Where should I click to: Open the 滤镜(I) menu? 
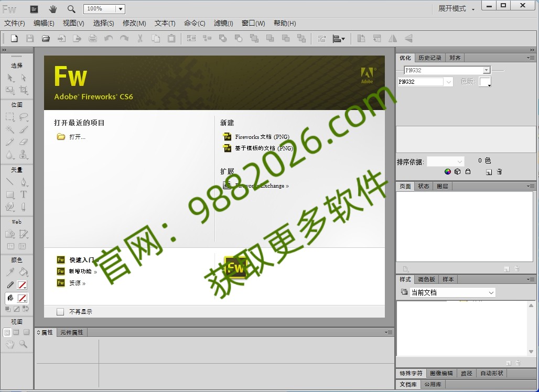pyautogui.click(x=223, y=24)
